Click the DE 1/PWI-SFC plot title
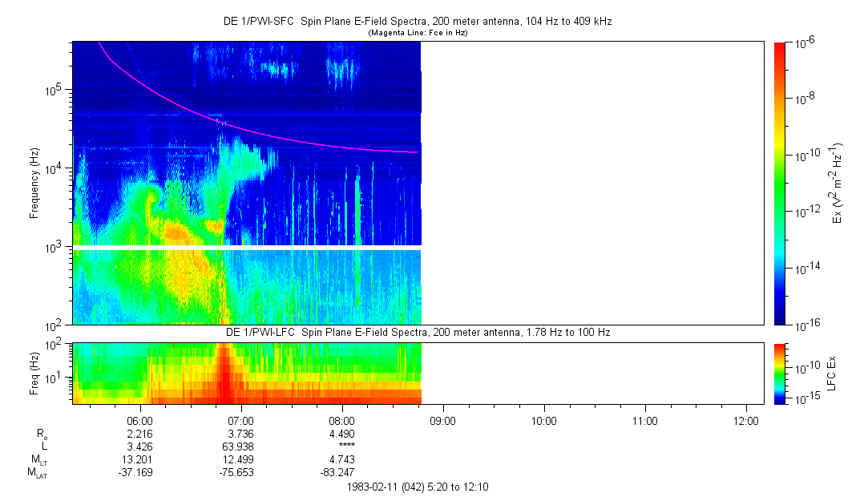This screenshot has height=497, width=868. pos(417,22)
